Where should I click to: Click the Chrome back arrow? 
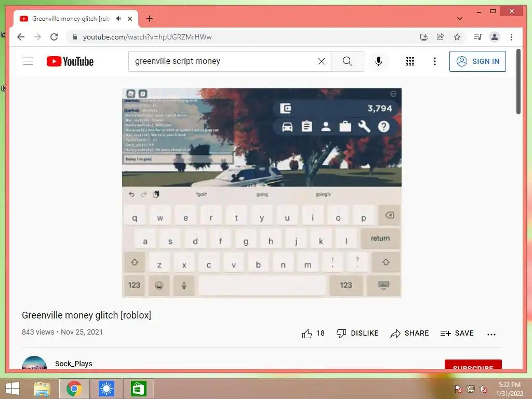click(x=21, y=37)
